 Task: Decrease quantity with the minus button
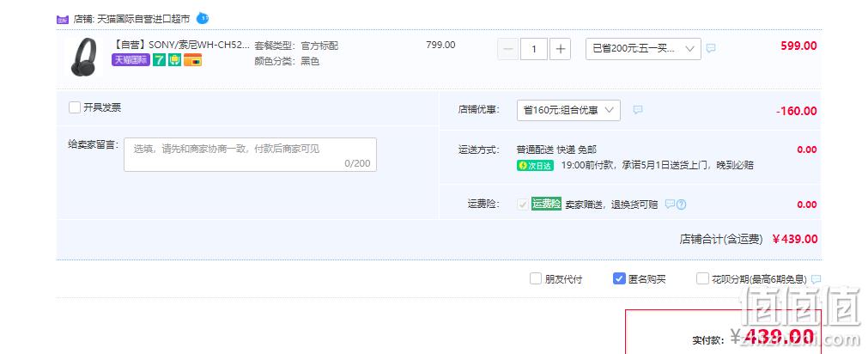click(x=507, y=49)
